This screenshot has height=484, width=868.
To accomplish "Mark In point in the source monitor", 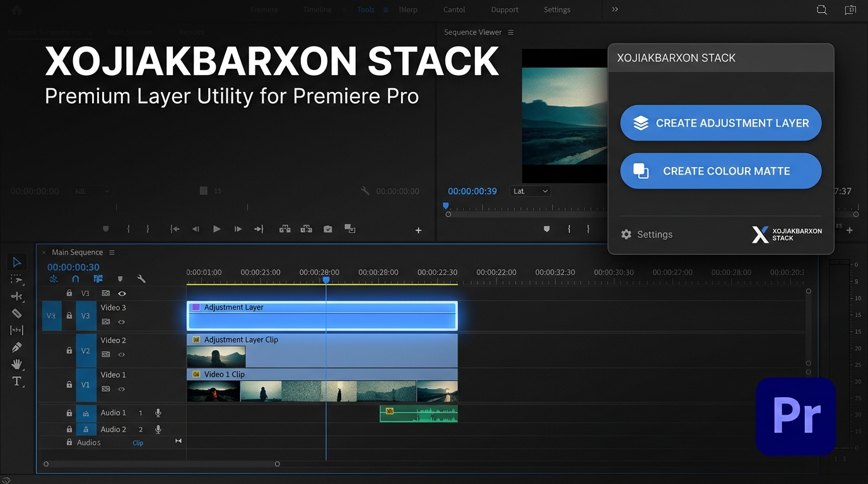I will [128, 229].
